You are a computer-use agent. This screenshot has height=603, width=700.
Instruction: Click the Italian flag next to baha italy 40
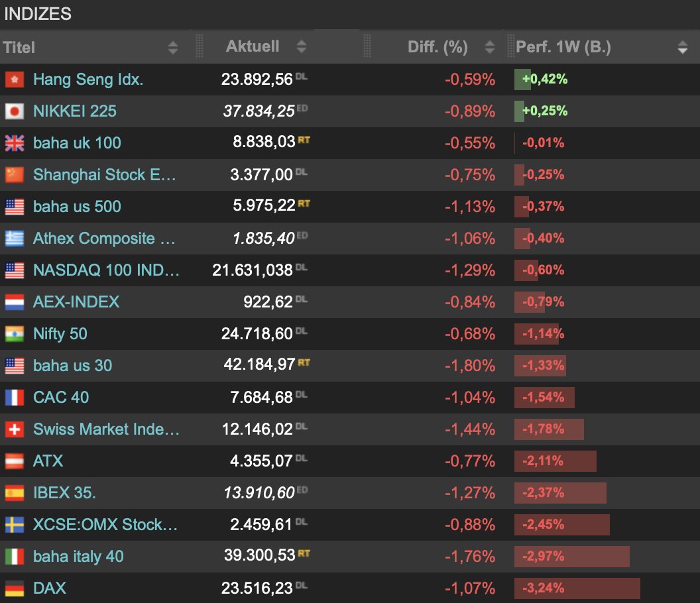pos(15,557)
